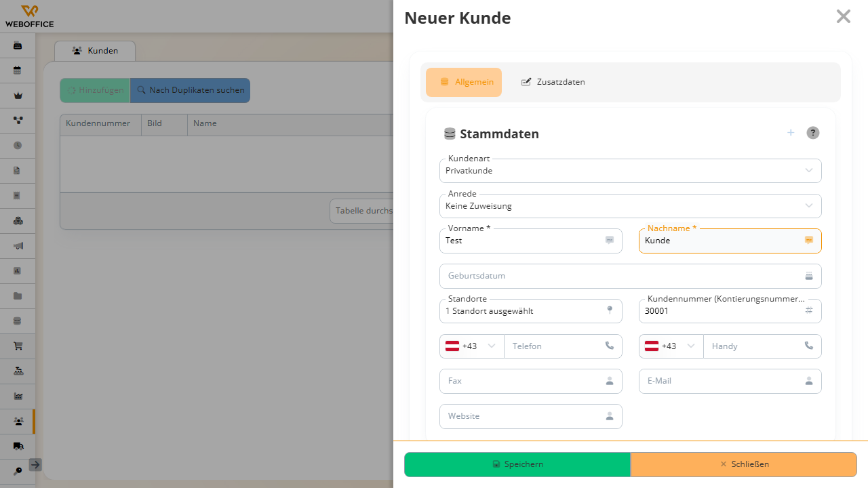Click the Geburtsdatum input field

point(631,276)
